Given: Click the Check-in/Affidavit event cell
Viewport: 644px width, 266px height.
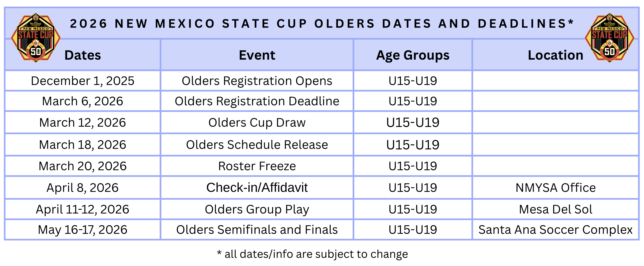Looking at the screenshot, I should [x=257, y=188].
